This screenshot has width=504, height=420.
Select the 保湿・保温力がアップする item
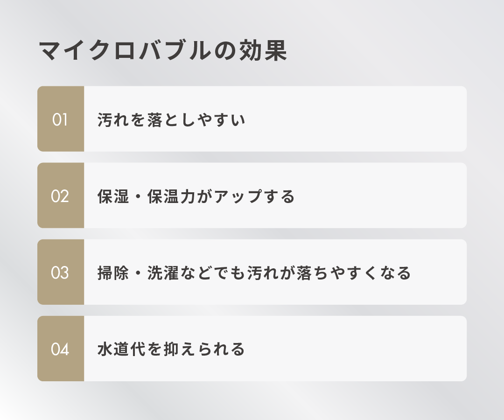click(275, 196)
